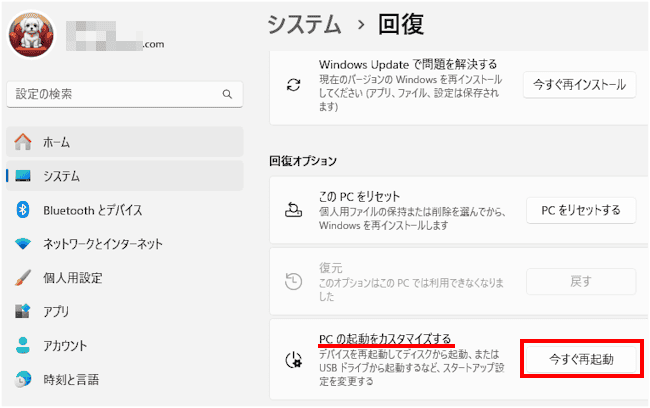Image resolution: width=650 pixels, height=408 pixels.
Task: Click the 回復 page title
Action: (x=401, y=24)
